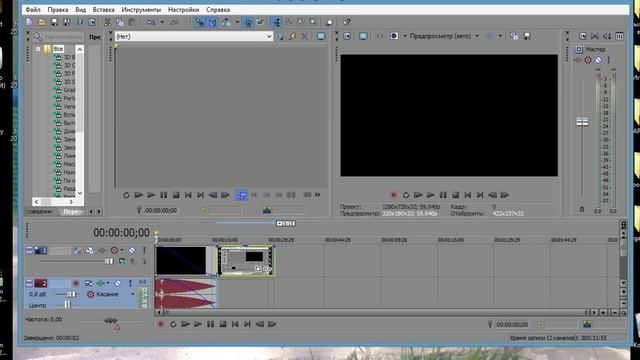
Task: Remove current media from trimmer (X icon)
Action: pyautogui.click(x=304, y=36)
